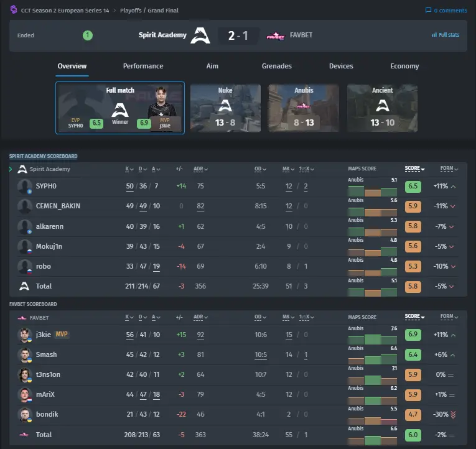Open CCT Season 2 European Series 14 breadcrumb
This screenshot has width=476, height=449.
pos(65,11)
